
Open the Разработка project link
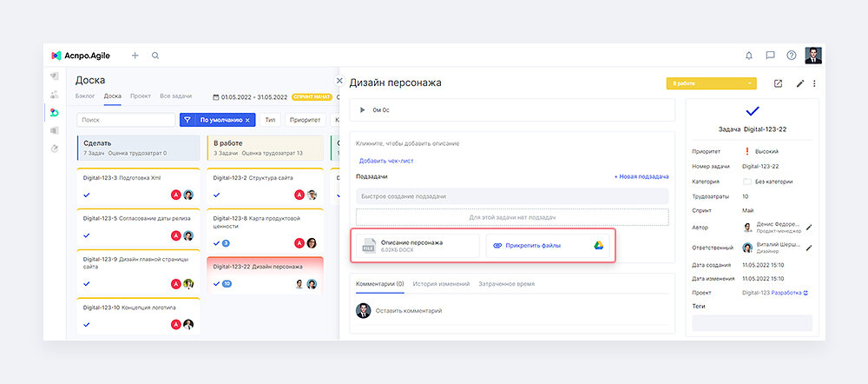[786, 293]
